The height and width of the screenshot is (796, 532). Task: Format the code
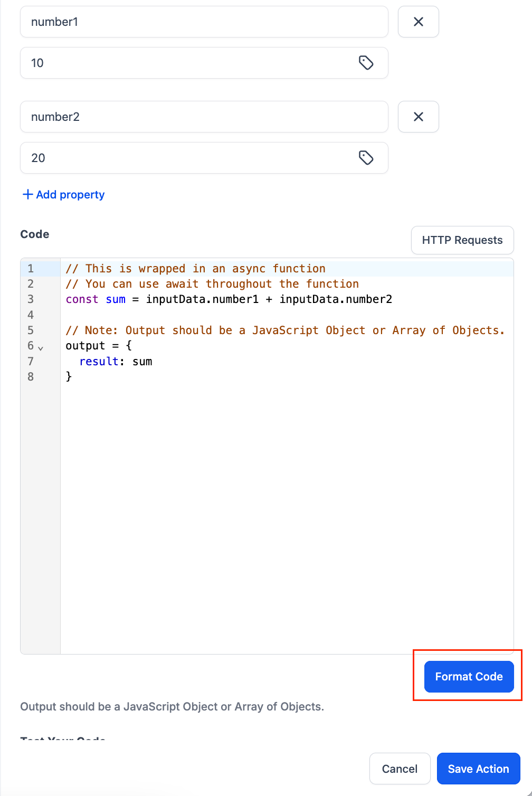tap(469, 677)
